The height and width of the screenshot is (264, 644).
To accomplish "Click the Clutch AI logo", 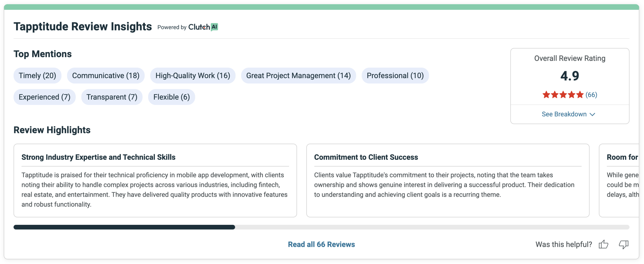I will 203,27.
